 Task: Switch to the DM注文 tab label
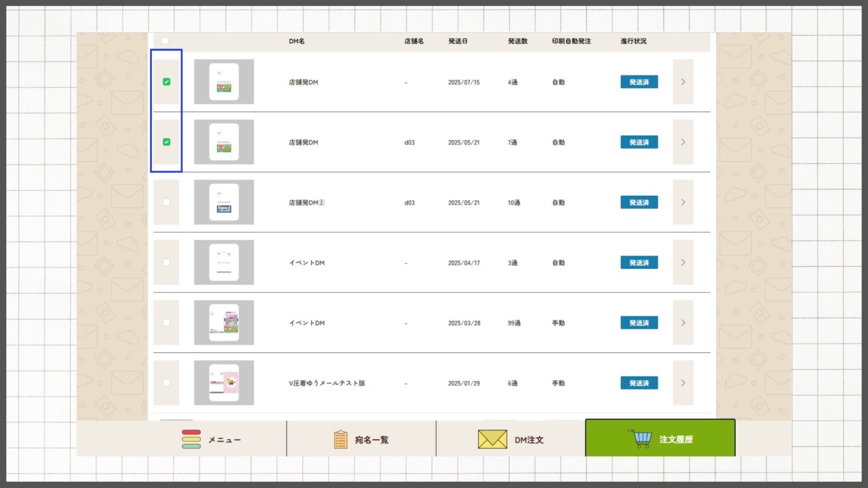[529, 440]
